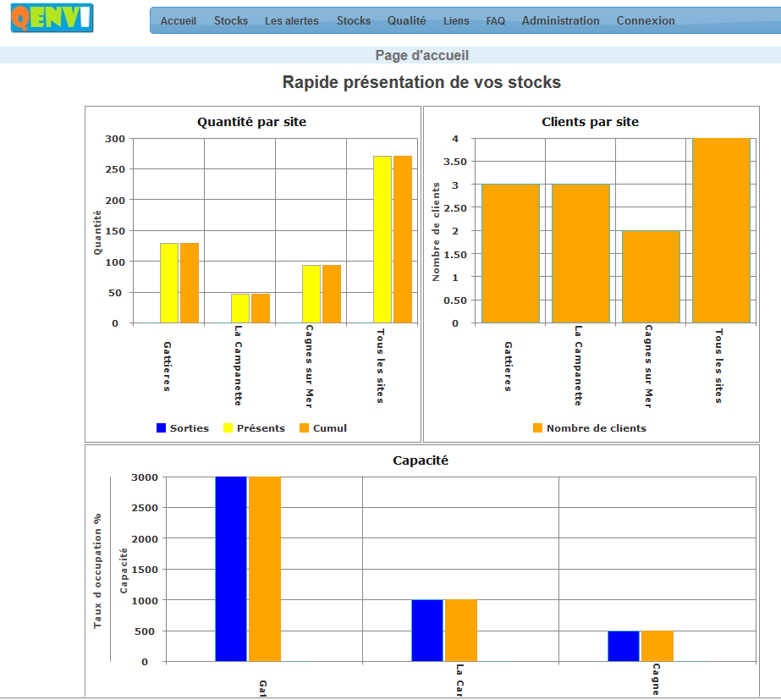Image resolution: width=781 pixels, height=700 pixels.
Task: Click orange Cumul bar for Cagnes sur Mer quantity
Action: coord(332,294)
